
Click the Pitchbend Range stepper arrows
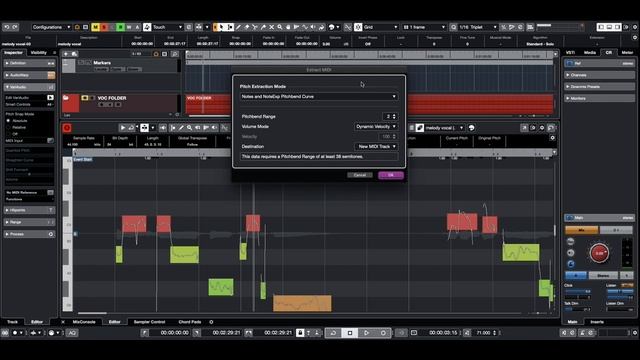coord(394,116)
